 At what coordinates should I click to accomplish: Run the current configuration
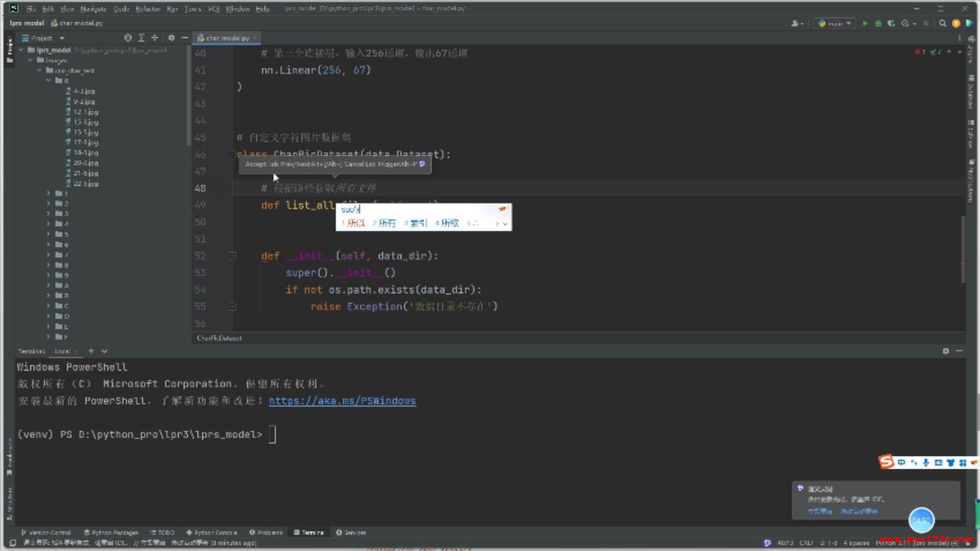(x=865, y=23)
